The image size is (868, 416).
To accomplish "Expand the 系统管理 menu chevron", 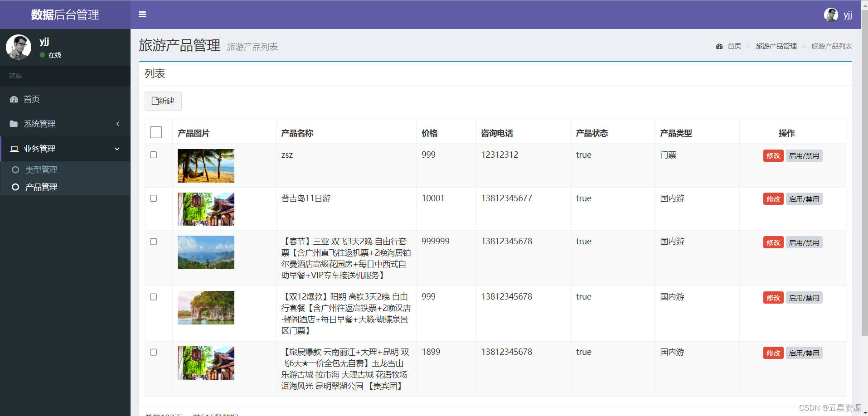I will 118,124.
